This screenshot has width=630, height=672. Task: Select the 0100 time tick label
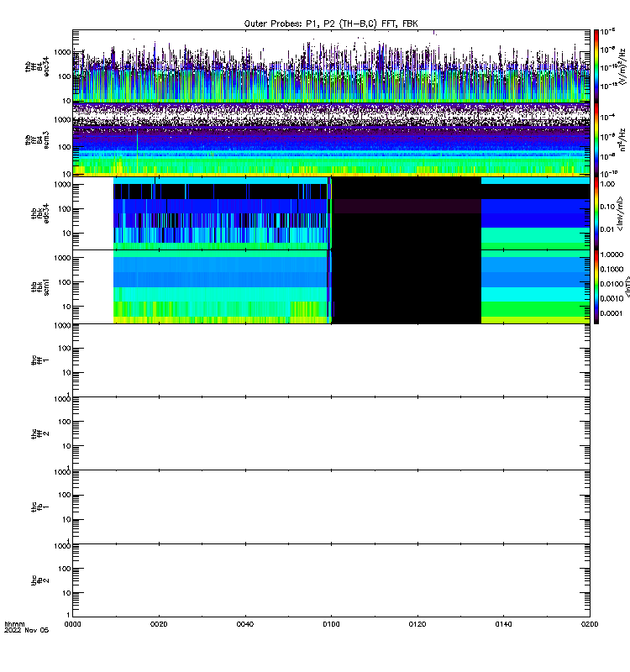(x=331, y=624)
